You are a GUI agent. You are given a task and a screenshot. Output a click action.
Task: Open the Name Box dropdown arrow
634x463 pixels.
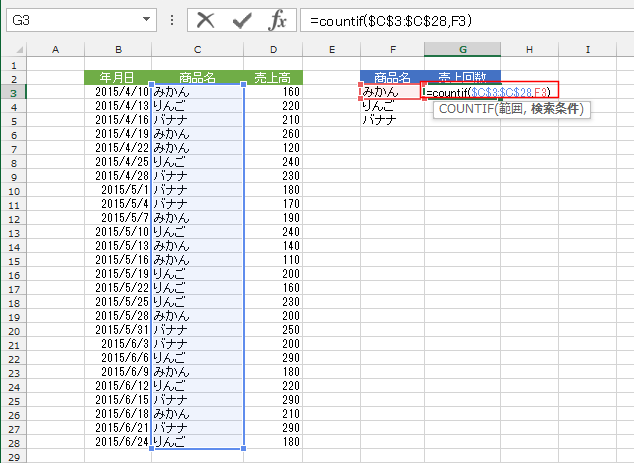(x=147, y=20)
